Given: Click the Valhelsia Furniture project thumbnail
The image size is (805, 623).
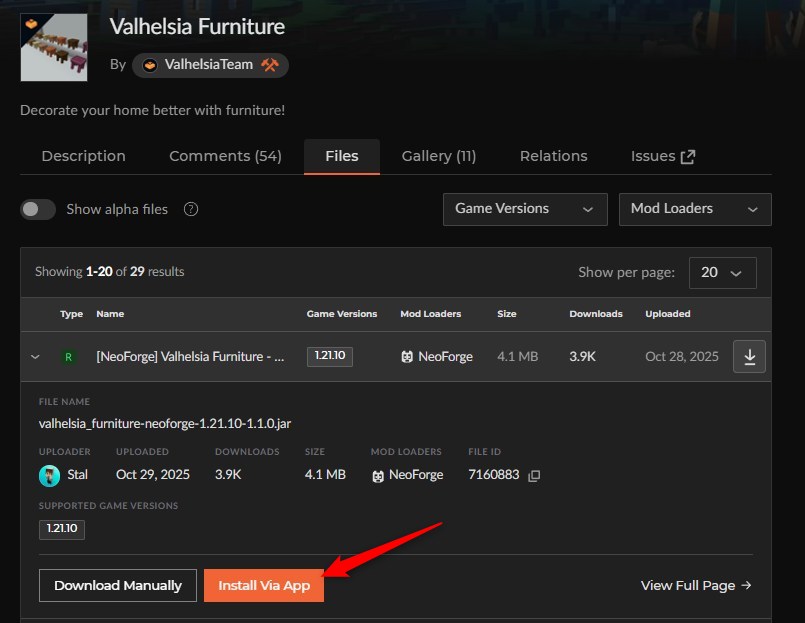Looking at the screenshot, I should [x=54, y=47].
